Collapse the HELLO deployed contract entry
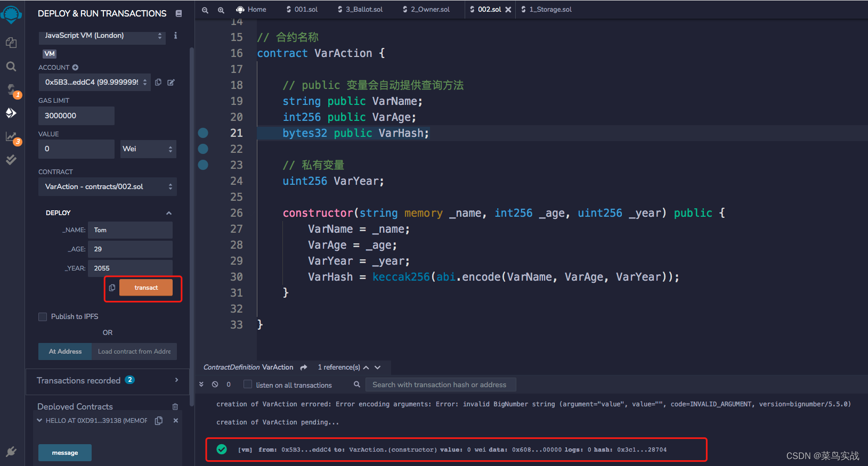 tap(39, 421)
